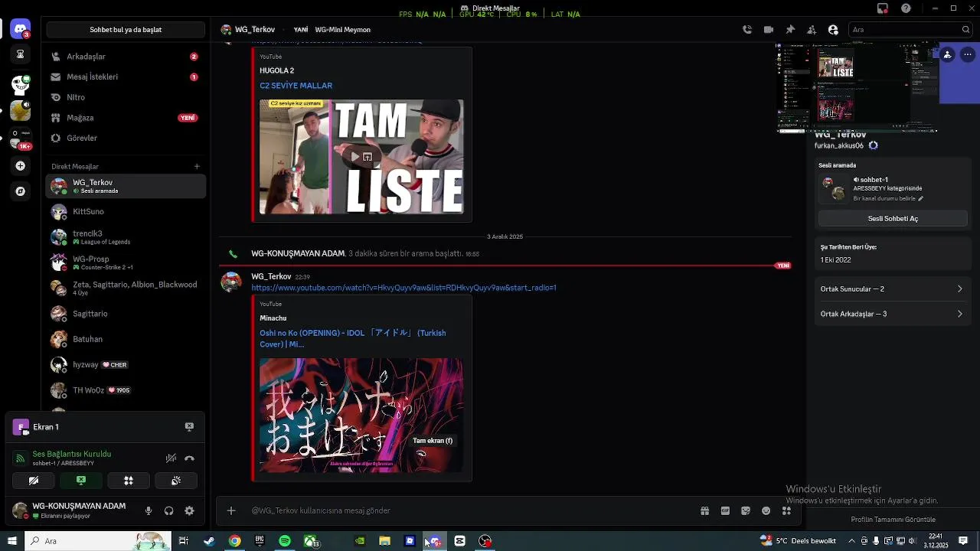Open Zeta, Sagittario group chat
The width and height of the screenshot is (980, 551).
pyautogui.click(x=126, y=288)
